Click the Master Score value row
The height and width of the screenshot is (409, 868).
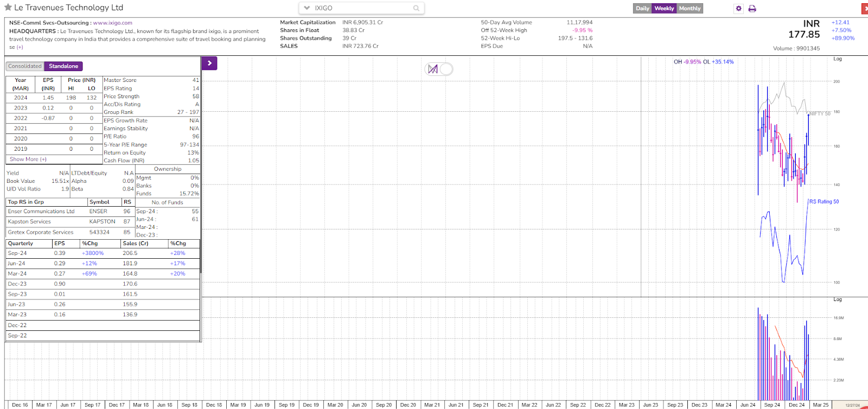click(x=151, y=80)
